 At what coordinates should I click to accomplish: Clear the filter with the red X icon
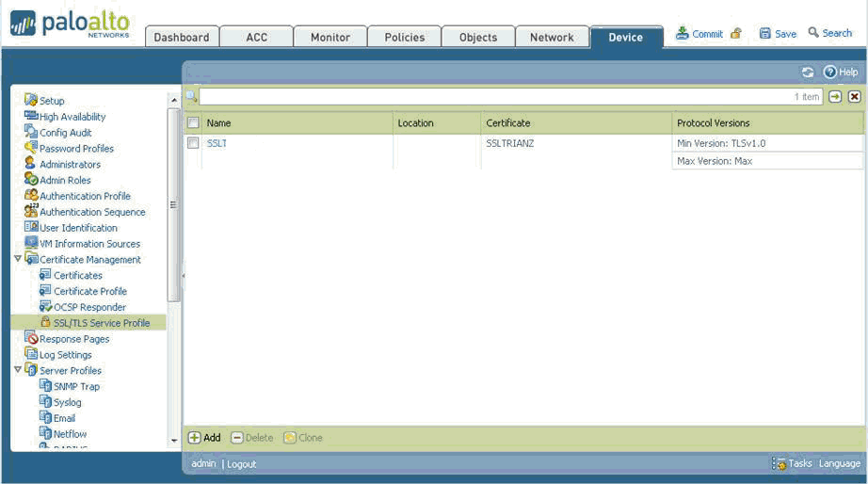point(854,96)
